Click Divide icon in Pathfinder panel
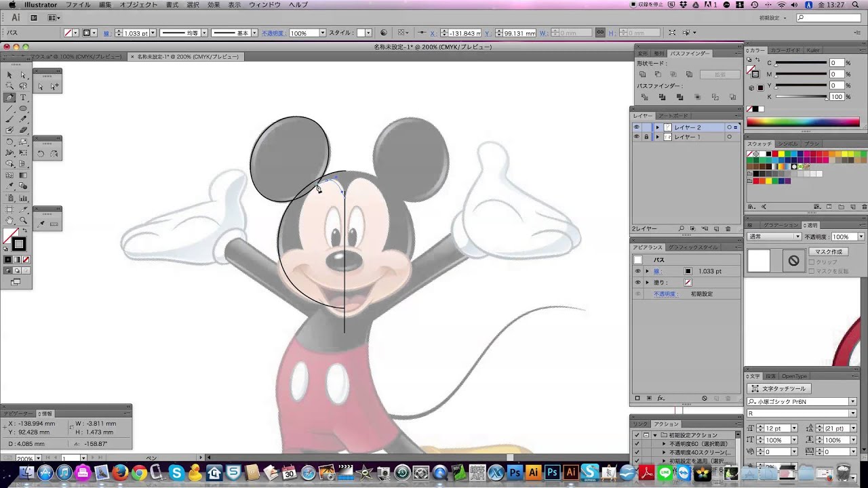The image size is (868, 488). point(644,97)
